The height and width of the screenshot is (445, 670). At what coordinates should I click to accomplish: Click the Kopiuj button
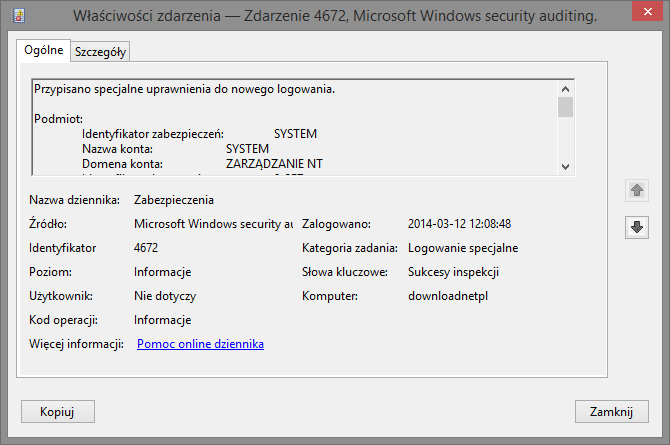[x=58, y=412]
